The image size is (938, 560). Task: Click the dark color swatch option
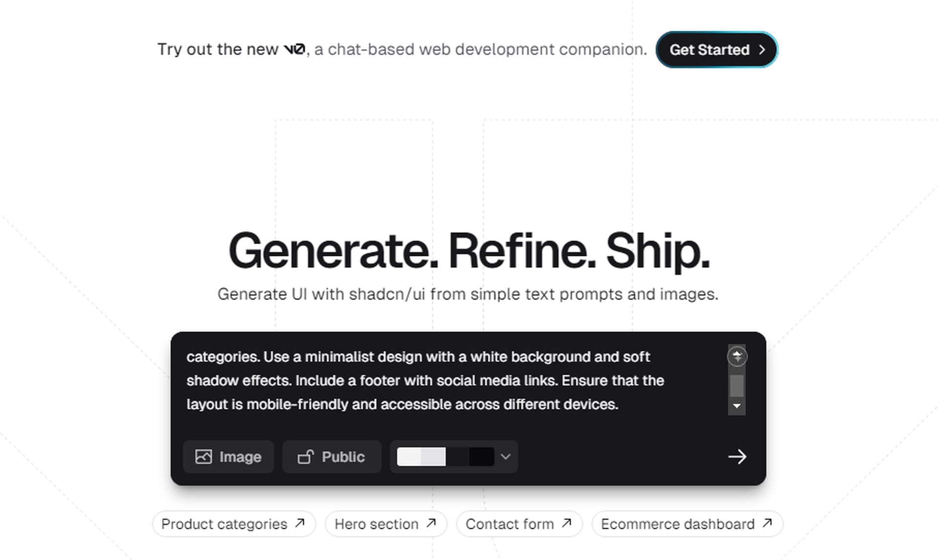click(x=480, y=456)
